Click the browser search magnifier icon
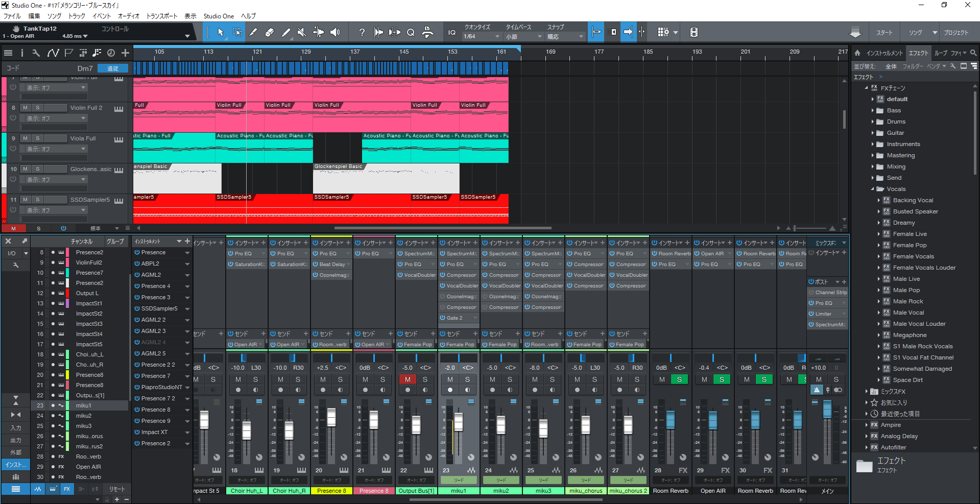Screen dimensions: 980x504 pos(973,53)
